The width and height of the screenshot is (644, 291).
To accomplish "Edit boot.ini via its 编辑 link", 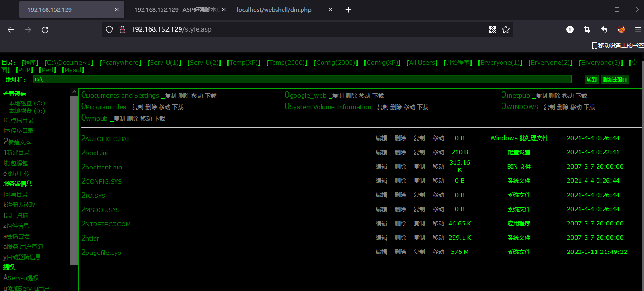I will pos(381,152).
